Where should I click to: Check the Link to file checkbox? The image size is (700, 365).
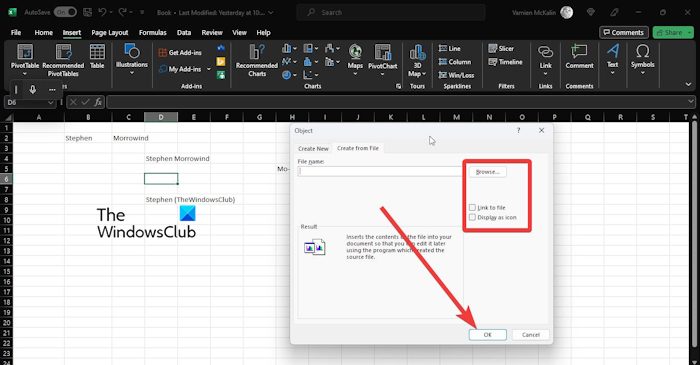coord(472,207)
